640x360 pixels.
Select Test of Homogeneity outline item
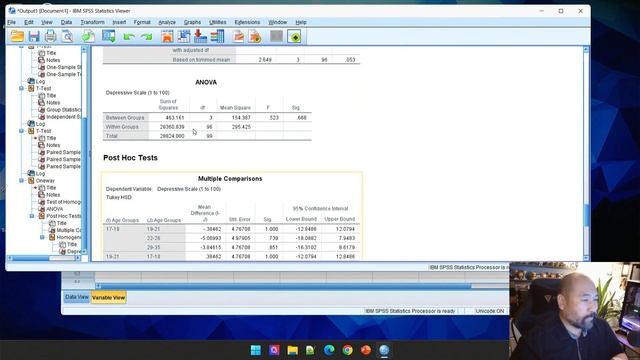tap(64, 202)
